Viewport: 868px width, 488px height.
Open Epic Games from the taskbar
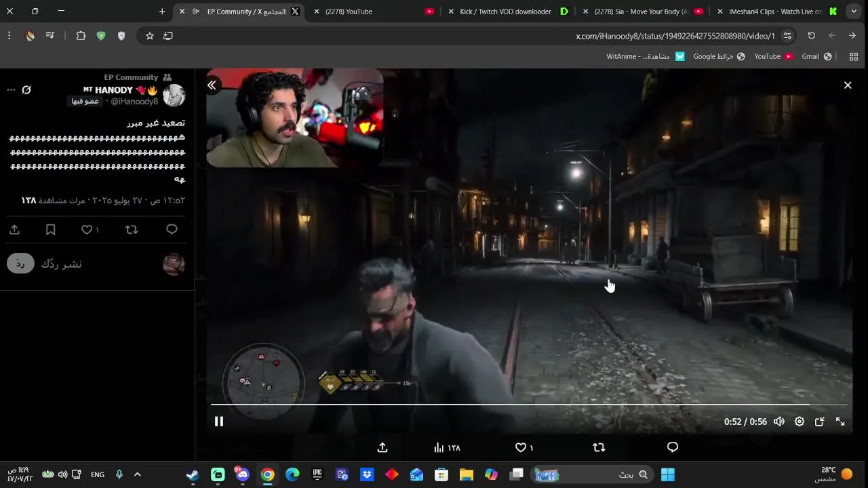(x=317, y=474)
